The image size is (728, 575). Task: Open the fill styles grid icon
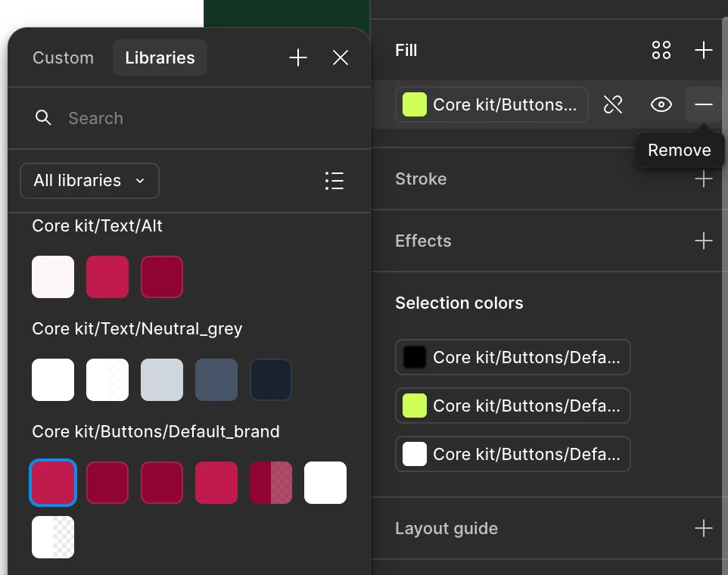tap(661, 51)
